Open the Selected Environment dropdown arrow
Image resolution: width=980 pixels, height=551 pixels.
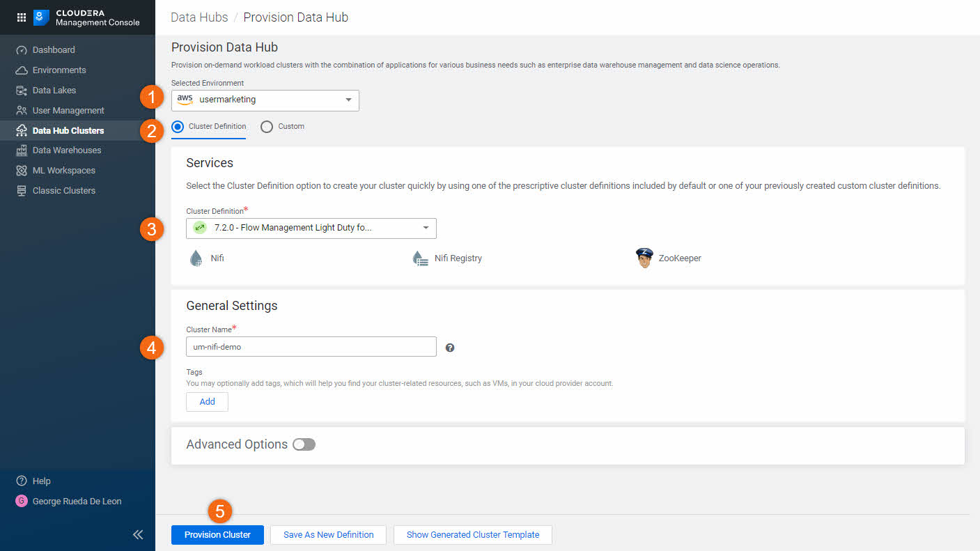(x=349, y=100)
